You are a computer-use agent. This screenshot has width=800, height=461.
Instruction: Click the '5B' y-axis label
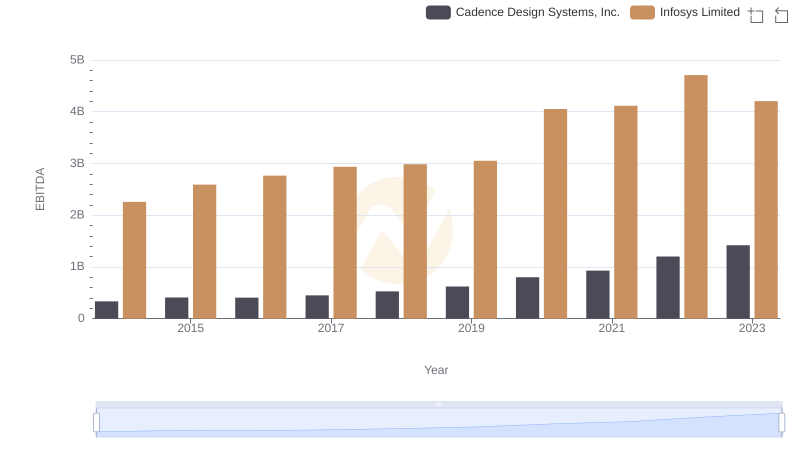coord(77,60)
